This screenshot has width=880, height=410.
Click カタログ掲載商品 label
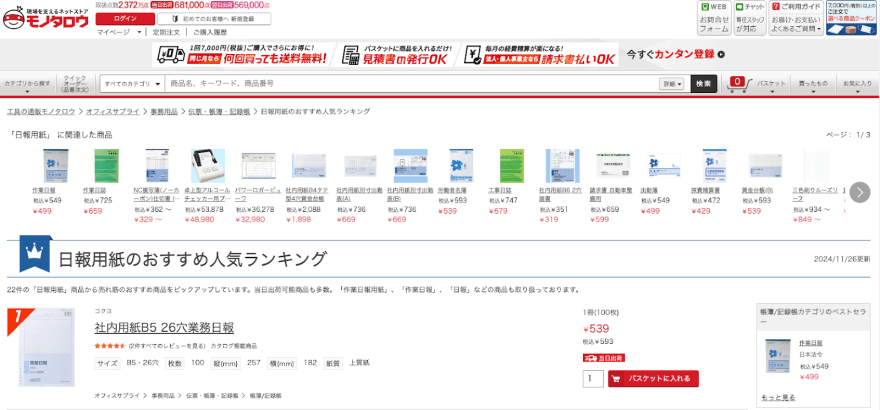233,346
